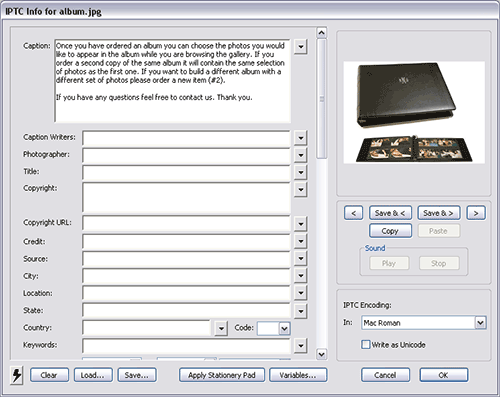
Task: Expand the City field dropdown arrow
Action: point(301,275)
